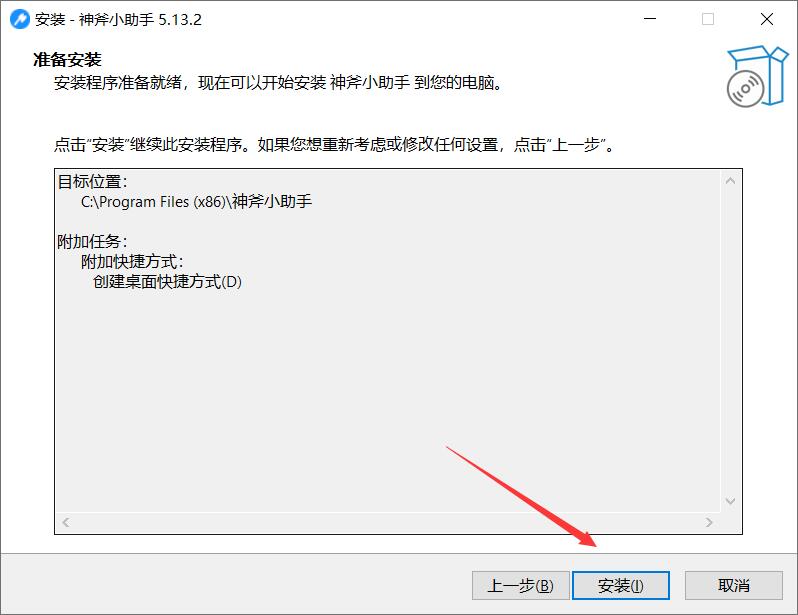Image resolution: width=798 pixels, height=615 pixels.
Task: Click the installer box and disc icon
Action: tap(757, 76)
